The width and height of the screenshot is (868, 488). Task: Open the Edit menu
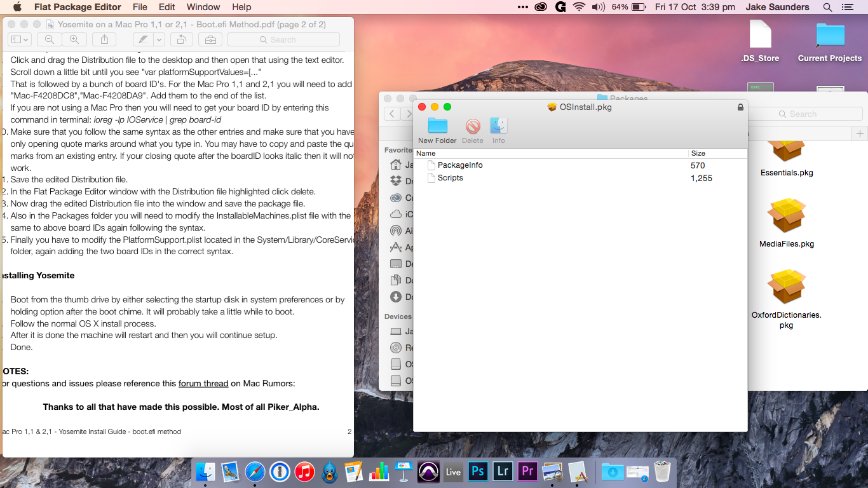coord(167,7)
